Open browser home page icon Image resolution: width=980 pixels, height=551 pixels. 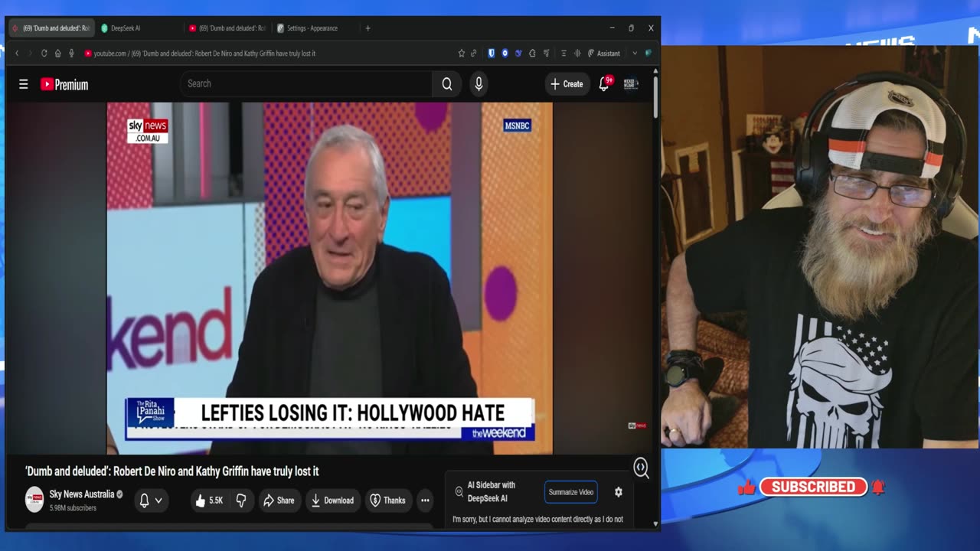(57, 54)
